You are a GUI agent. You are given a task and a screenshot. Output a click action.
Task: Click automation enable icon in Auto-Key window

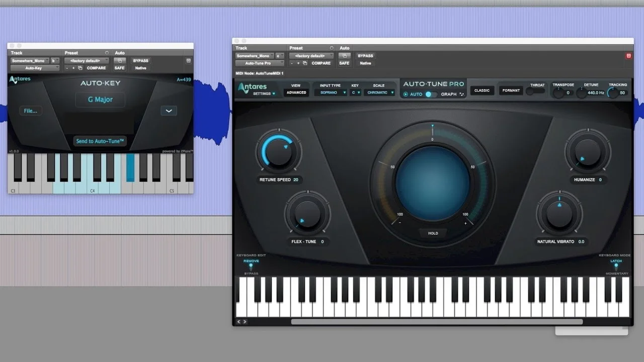(120, 61)
